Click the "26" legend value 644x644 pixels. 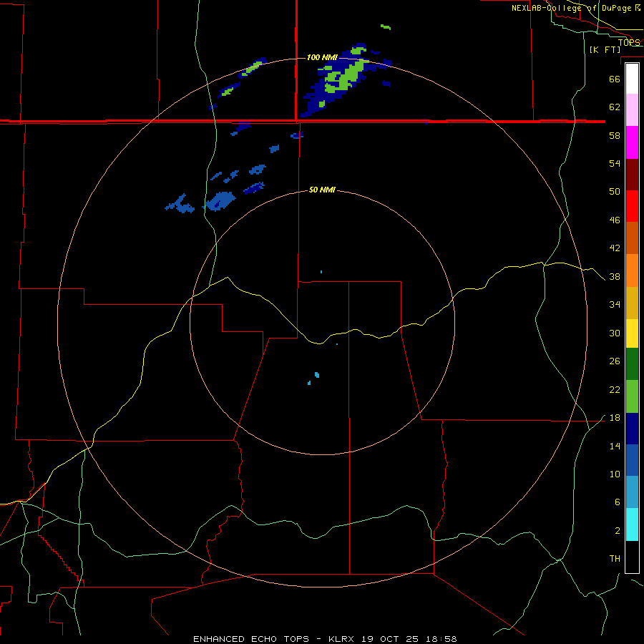pos(615,361)
